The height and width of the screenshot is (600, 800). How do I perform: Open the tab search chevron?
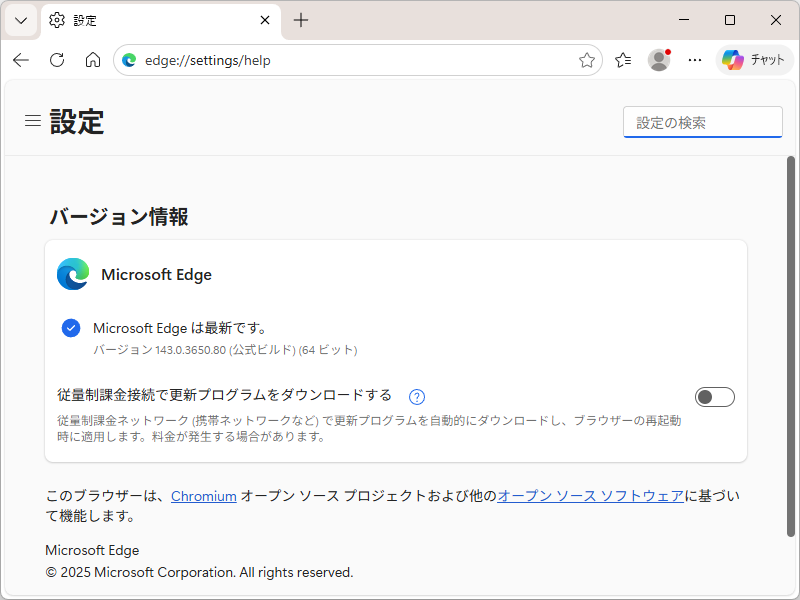[20, 20]
